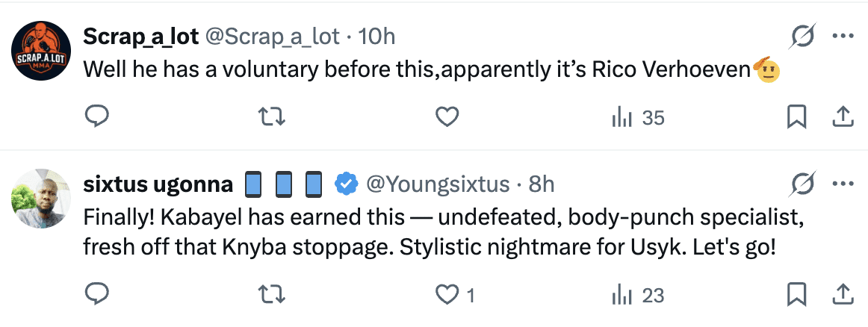This screenshot has width=868, height=327.
Task: Reply to sixtus ugonna's tweet
Action: pos(97,295)
